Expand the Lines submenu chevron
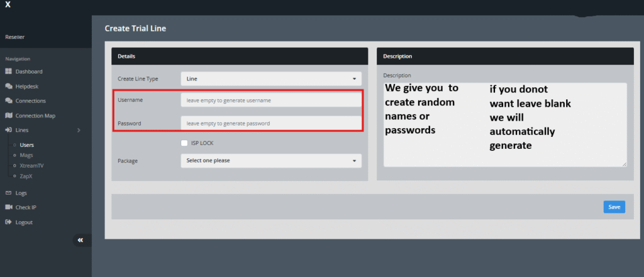The width and height of the screenshot is (644, 277). point(79,130)
